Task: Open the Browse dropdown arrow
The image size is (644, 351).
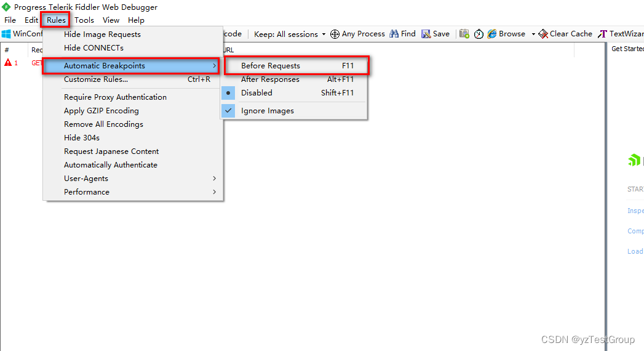Action: (533, 34)
